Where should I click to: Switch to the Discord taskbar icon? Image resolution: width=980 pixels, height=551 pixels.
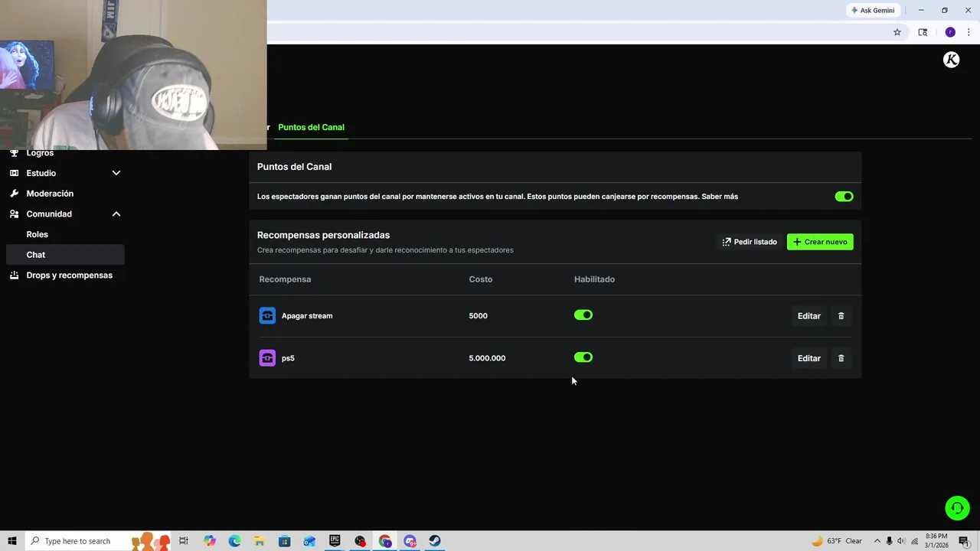click(x=410, y=541)
